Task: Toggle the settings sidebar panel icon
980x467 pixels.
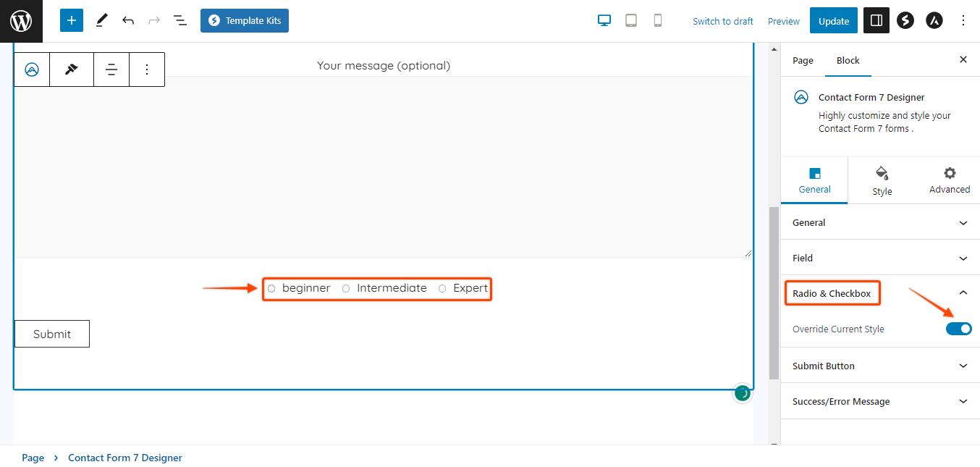Action: point(876,21)
